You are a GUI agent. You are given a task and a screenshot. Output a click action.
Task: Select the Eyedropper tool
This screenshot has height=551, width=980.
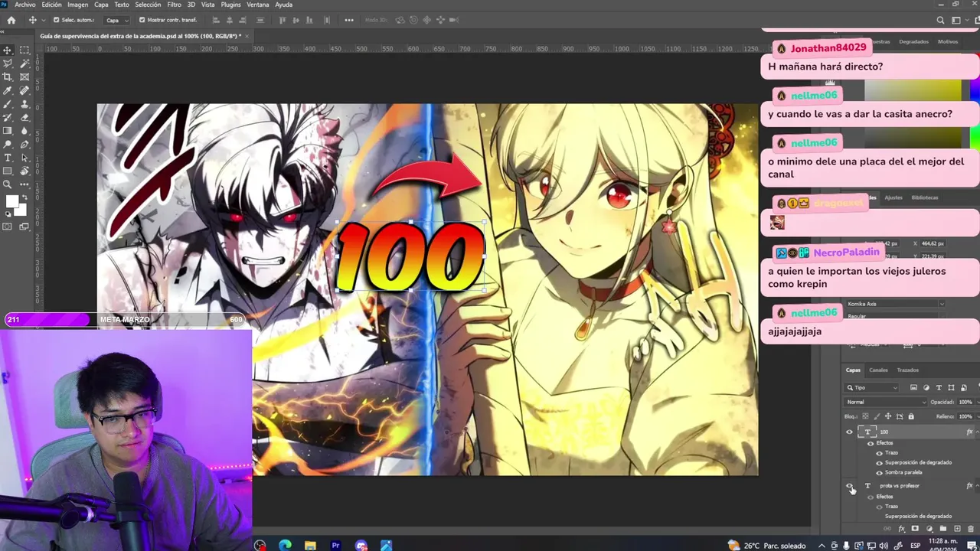point(8,90)
